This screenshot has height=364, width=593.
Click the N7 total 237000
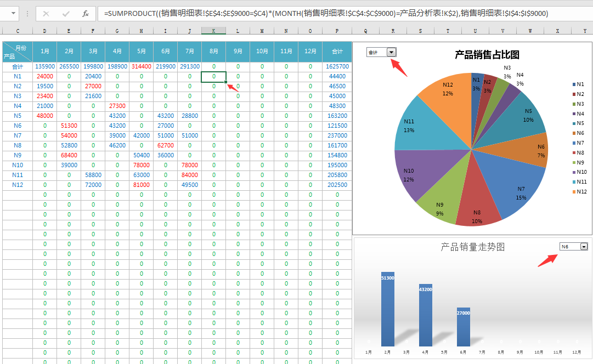coord(337,136)
